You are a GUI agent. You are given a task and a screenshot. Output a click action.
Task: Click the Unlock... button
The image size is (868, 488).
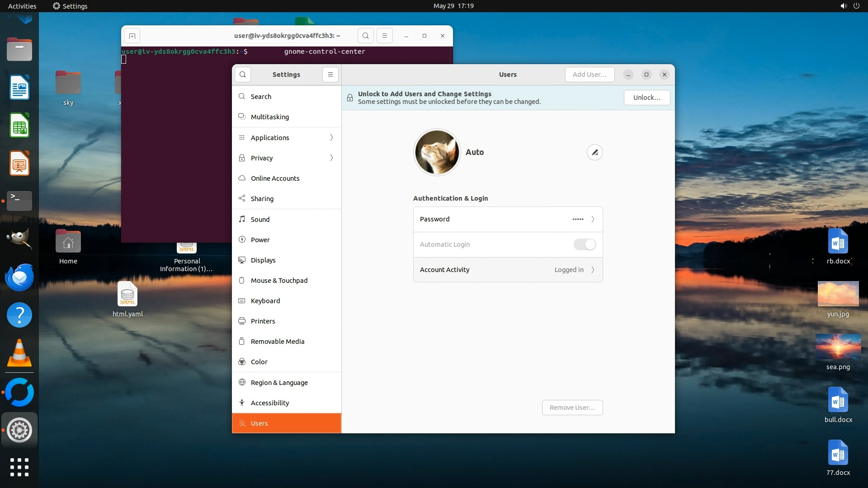tap(646, 98)
